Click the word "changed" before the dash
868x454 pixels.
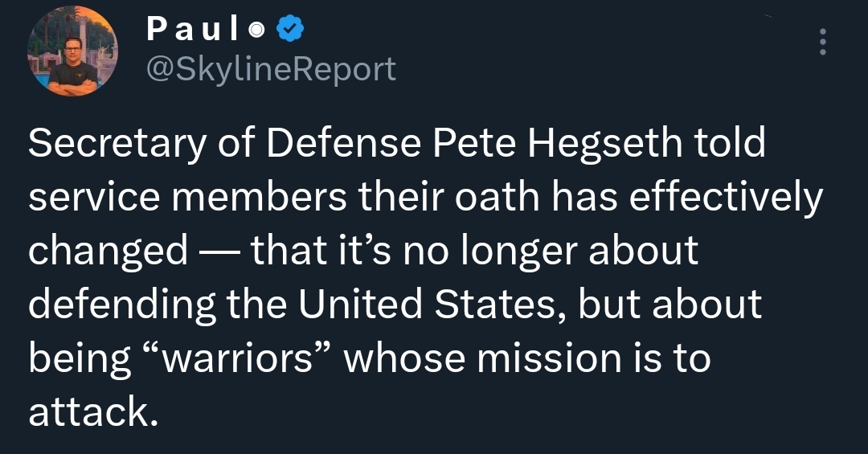(x=108, y=251)
